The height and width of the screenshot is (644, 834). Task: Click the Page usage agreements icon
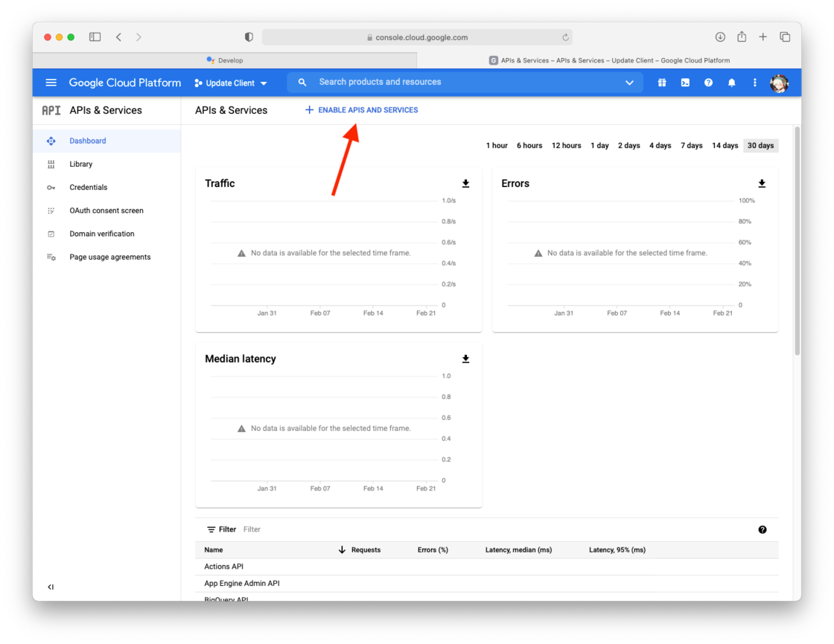51,258
